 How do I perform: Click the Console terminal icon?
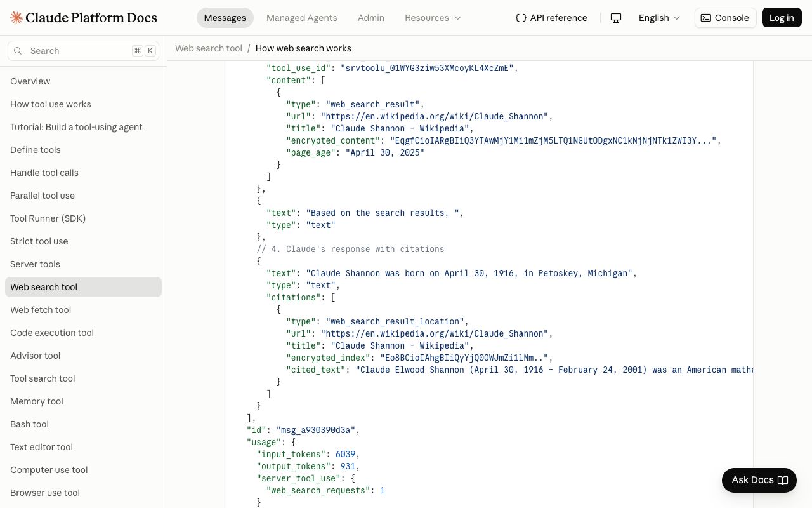(x=705, y=18)
